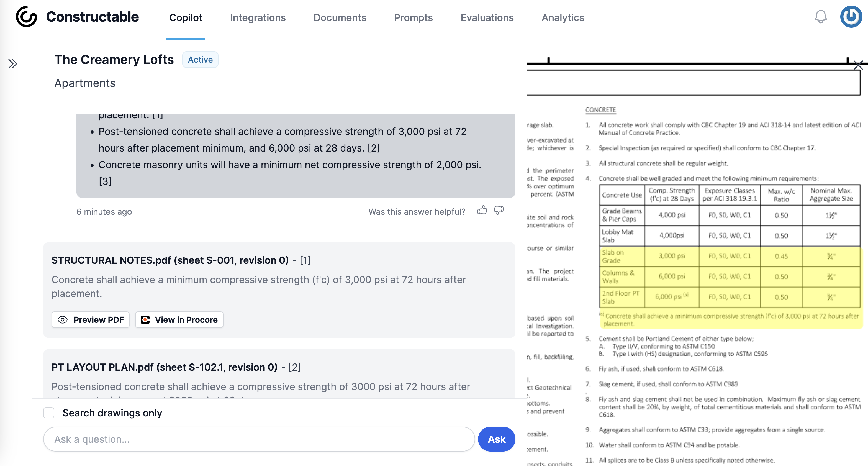Click 'Lobby Mat Slab' table cell
Viewport: 868px width, 466px height.
point(622,236)
